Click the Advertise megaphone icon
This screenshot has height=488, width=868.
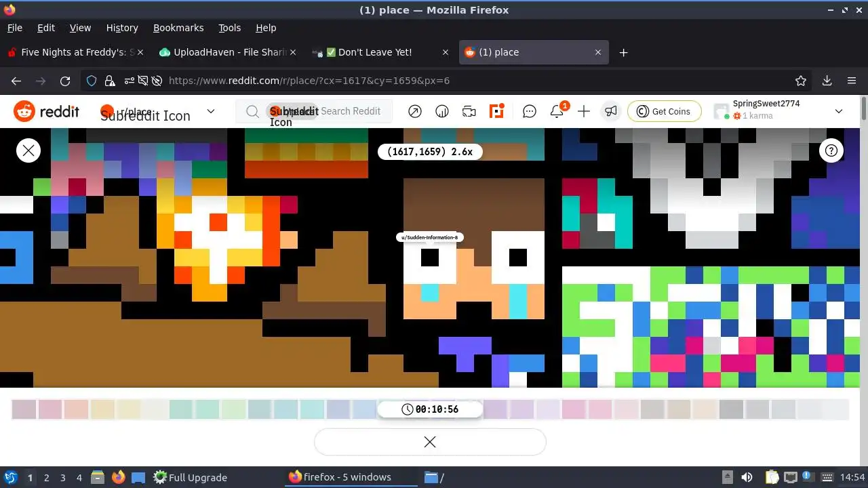coord(611,111)
